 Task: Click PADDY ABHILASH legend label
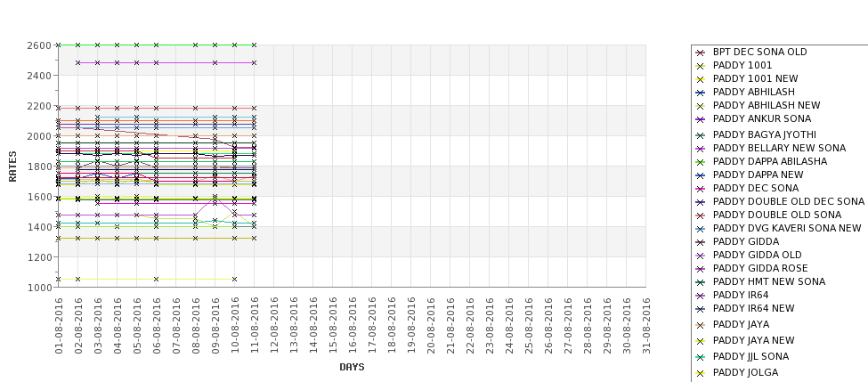click(x=753, y=92)
